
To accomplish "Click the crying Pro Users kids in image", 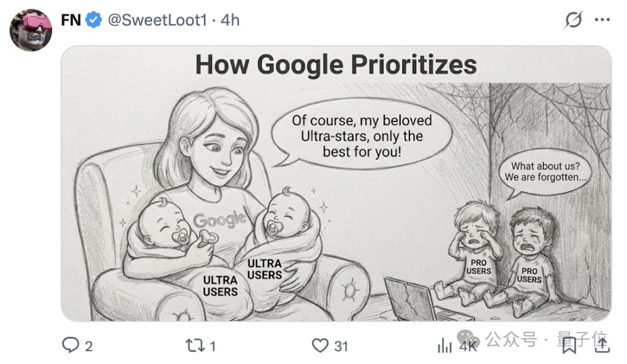I will [x=502, y=255].
